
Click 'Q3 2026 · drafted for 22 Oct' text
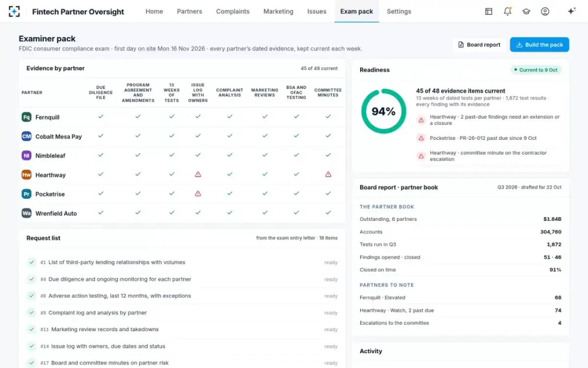pyautogui.click(x=530, y=187)
